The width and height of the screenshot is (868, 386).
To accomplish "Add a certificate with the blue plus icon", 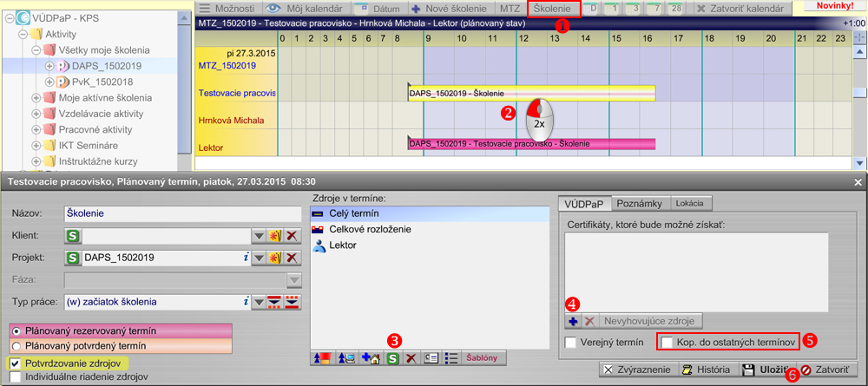I will pyautogui.click(x=573, y=321).
